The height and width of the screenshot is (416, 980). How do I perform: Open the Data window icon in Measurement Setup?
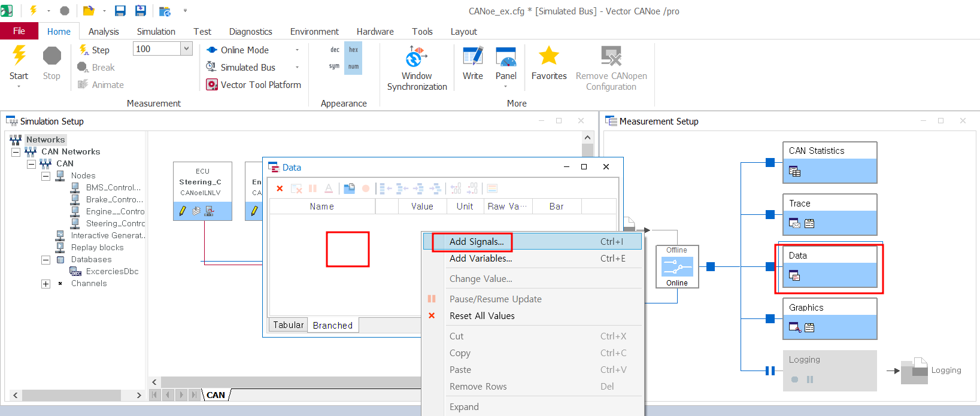point(794,276)
